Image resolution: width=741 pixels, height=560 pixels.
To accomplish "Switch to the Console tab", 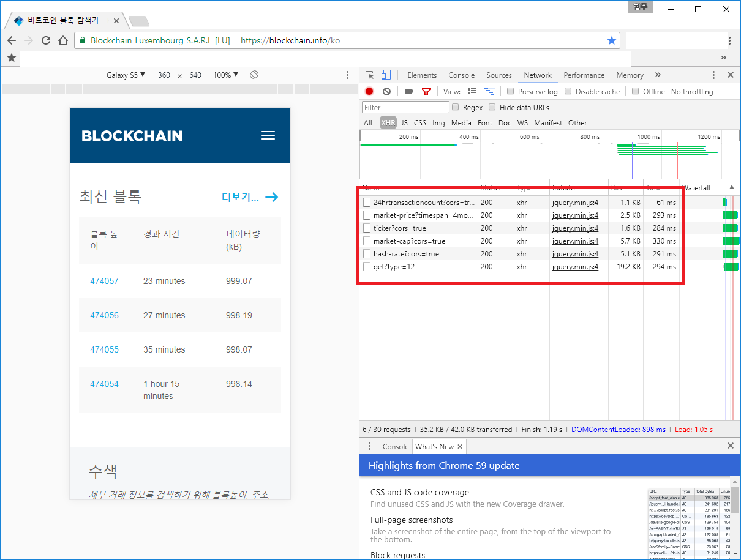I will pyautogui.click(x=461, y=75).
